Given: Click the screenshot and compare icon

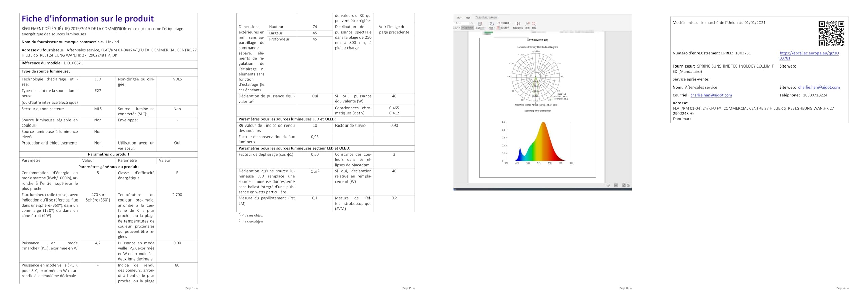Looking at the screenshot, I should pos(517,24).
